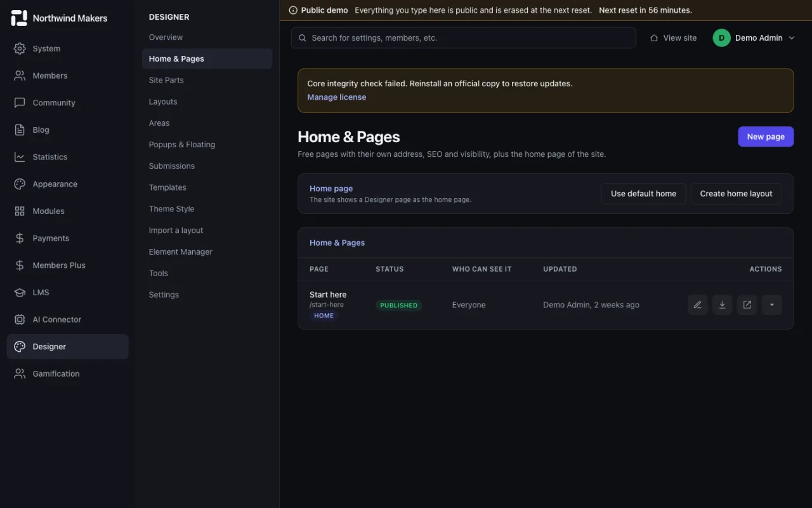This screenshot has height=508, width=812.
Task: Open Statistics via its chart icon
Action: point(20,157)
